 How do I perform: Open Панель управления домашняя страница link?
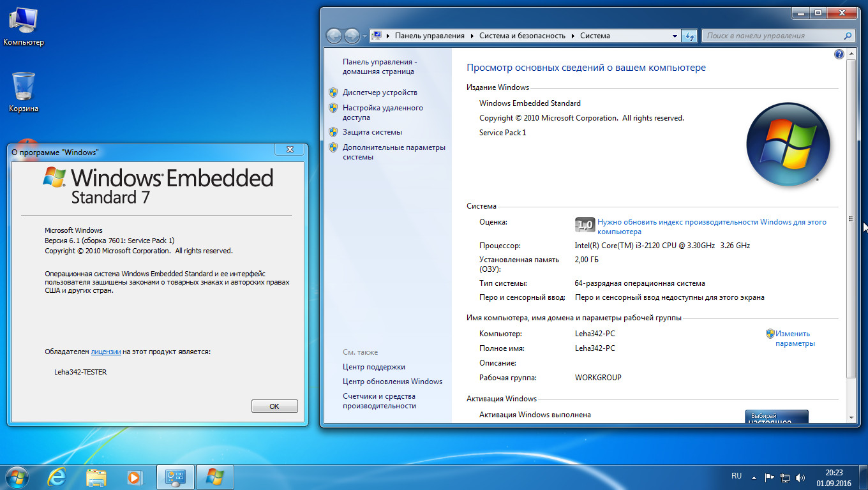(x=380, y=67)
